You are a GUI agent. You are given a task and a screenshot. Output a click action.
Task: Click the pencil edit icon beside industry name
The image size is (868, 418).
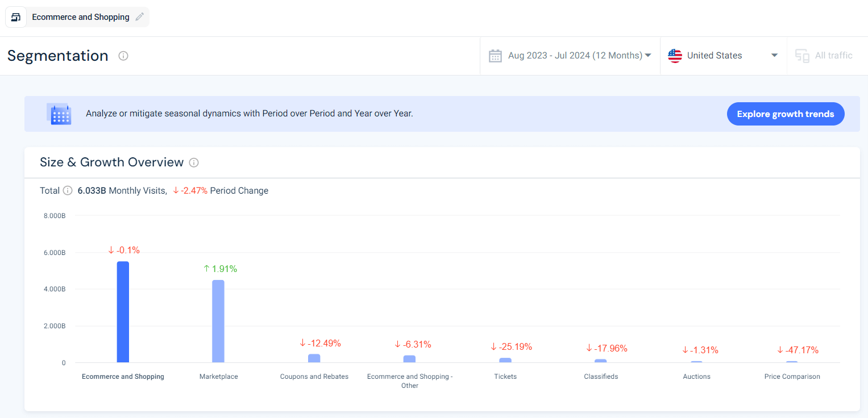[x=140, y=17]
